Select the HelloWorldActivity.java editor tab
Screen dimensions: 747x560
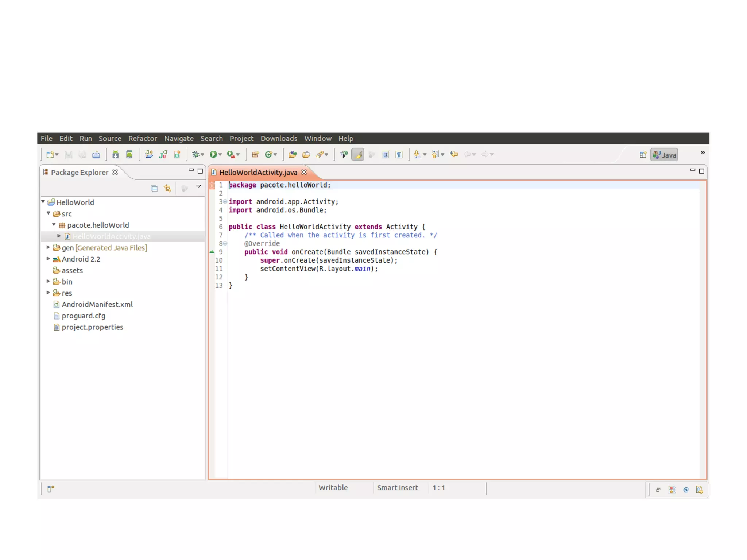258,172
